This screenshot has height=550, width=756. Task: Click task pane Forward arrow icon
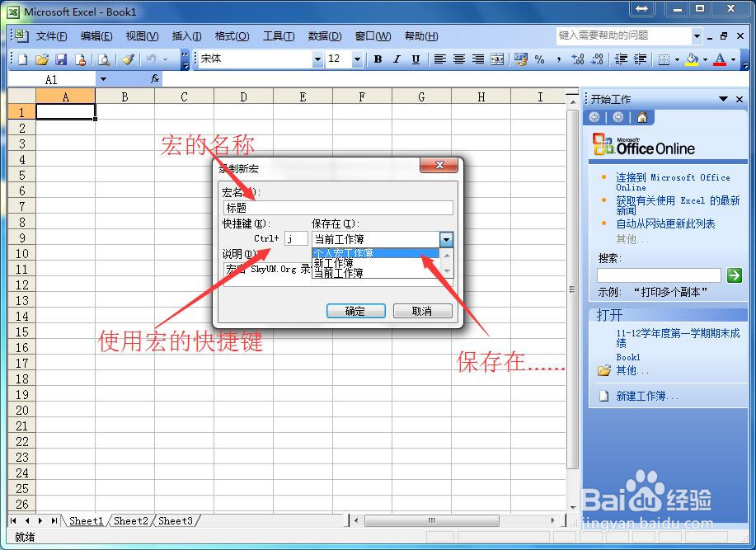tap(618, 117)
